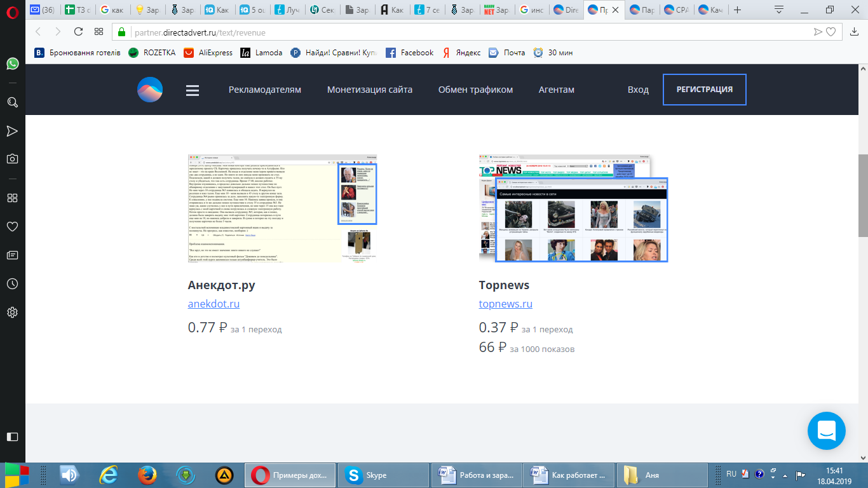This screenshot has height=488, width=868.
Task: Send page via the address bar arrow icon
Action: (x=818, y=32)
